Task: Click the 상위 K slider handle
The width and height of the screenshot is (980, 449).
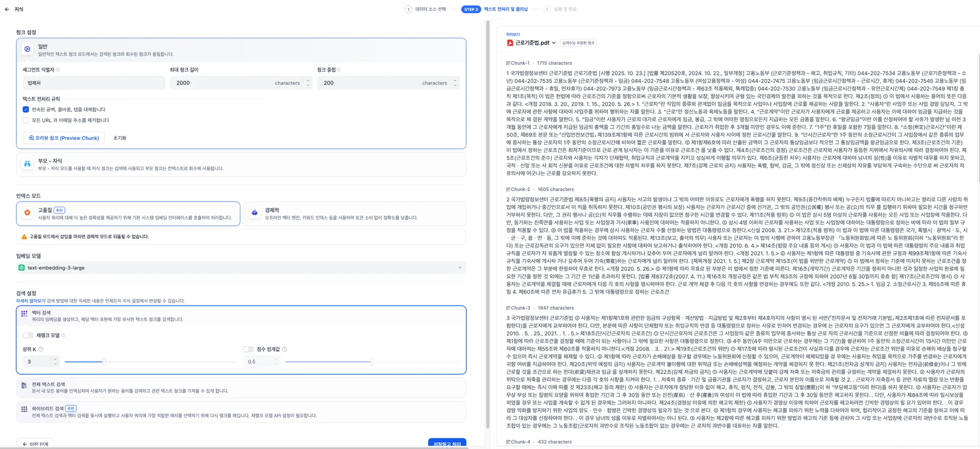Action: (104, 362)
